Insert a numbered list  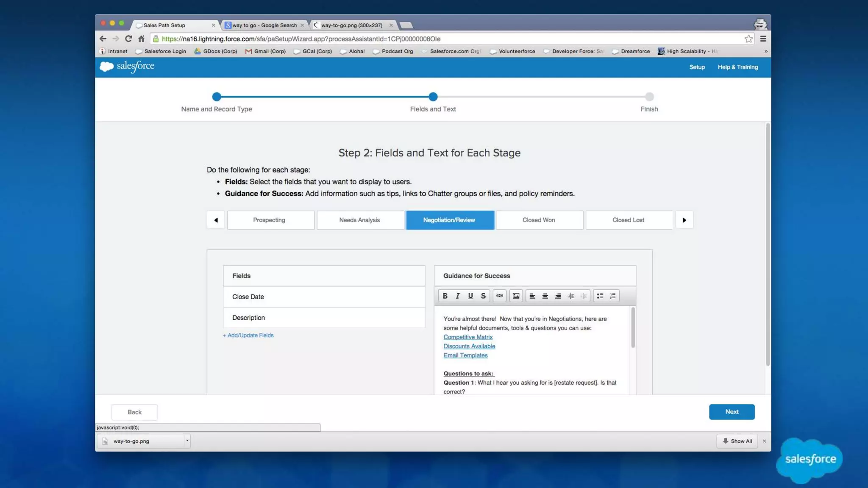[612, 296]
